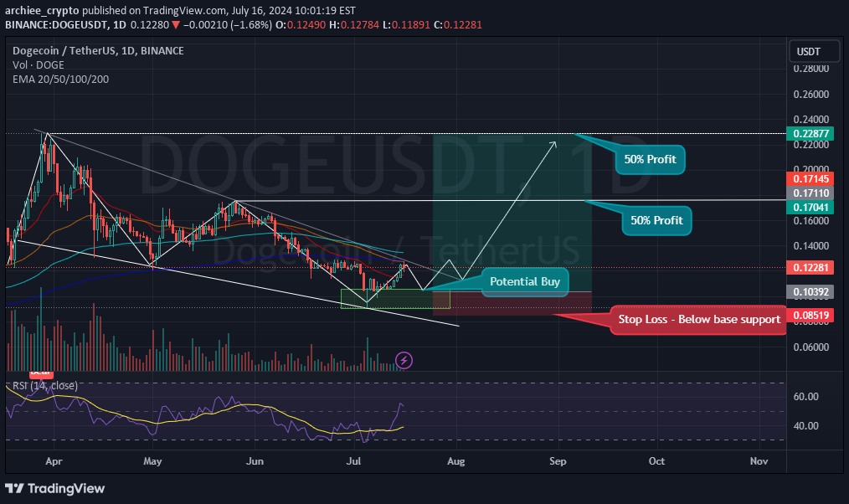Click the C:0.12281 close value
This screenshot has width=849, height=504.
click(457, 25)
